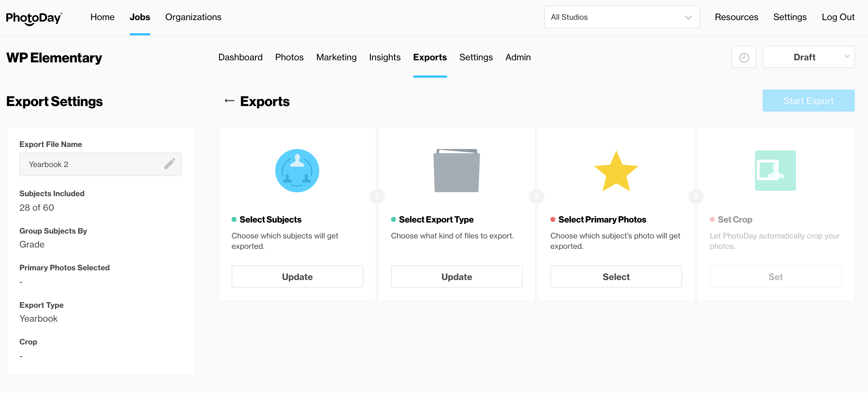Click chevron arrow after Select Primary Photos card

[x=696, y=196]
